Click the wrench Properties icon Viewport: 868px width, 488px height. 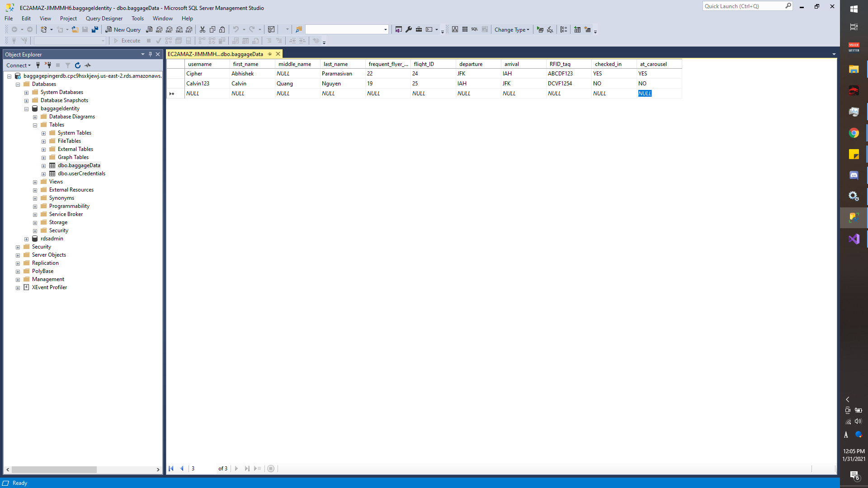pos(409,29)
